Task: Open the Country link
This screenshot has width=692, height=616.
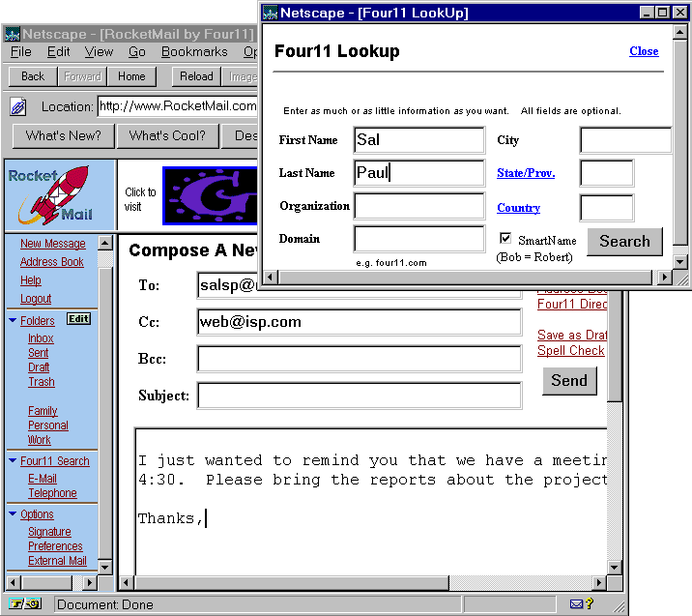Action: coord(519,208)
